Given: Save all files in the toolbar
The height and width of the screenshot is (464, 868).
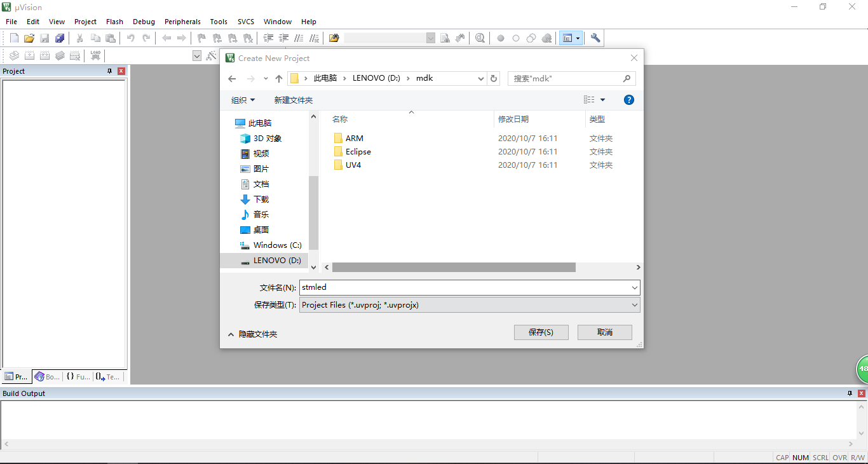Looking at the screenshot, I should pyautogui.click(x=60, y=38).
